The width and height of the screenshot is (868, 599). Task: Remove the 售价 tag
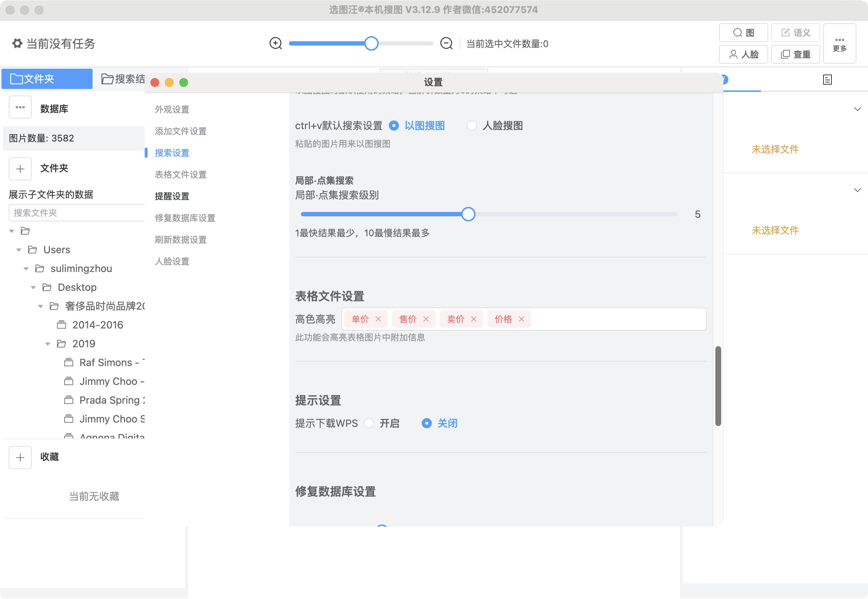(426, 319)
